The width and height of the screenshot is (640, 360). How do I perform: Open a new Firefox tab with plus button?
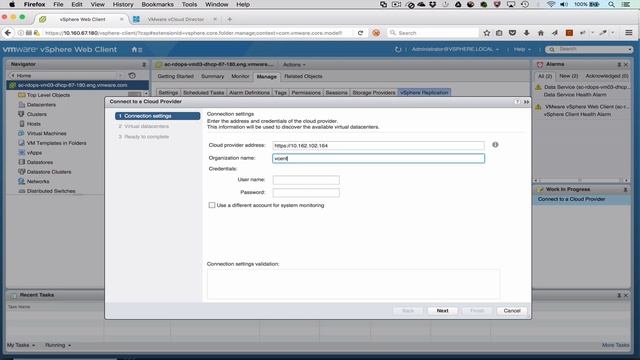[229, 19]
